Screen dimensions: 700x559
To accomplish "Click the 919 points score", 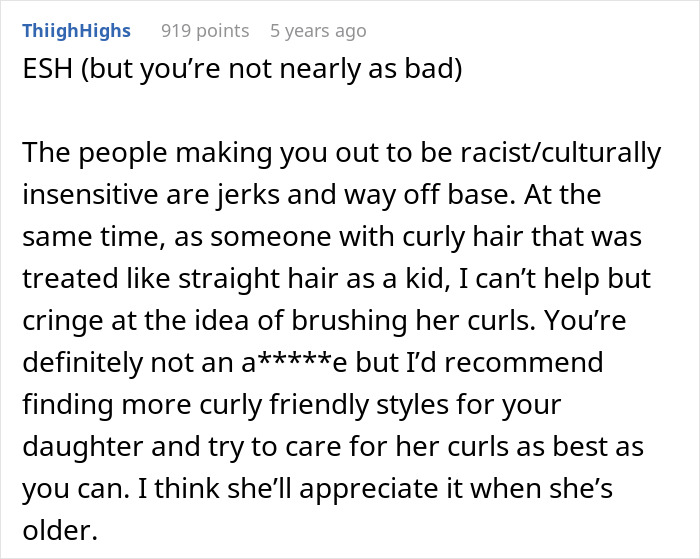I will (205, 31).
